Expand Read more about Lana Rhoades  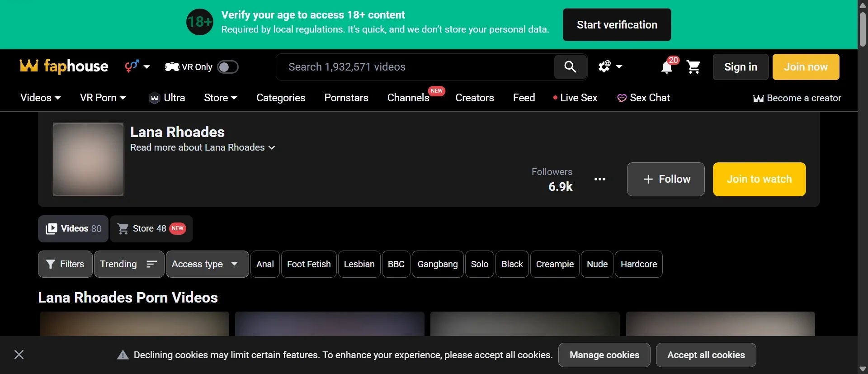[203, 147]
